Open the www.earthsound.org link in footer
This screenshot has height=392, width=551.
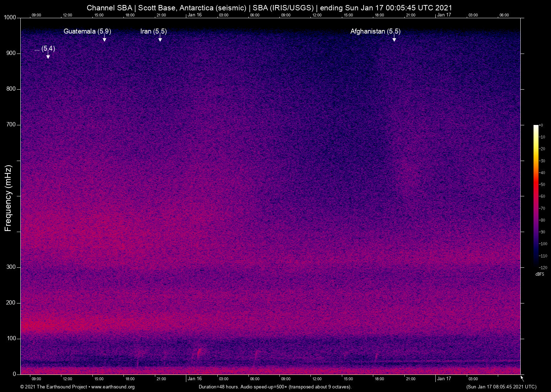[113, 387]
